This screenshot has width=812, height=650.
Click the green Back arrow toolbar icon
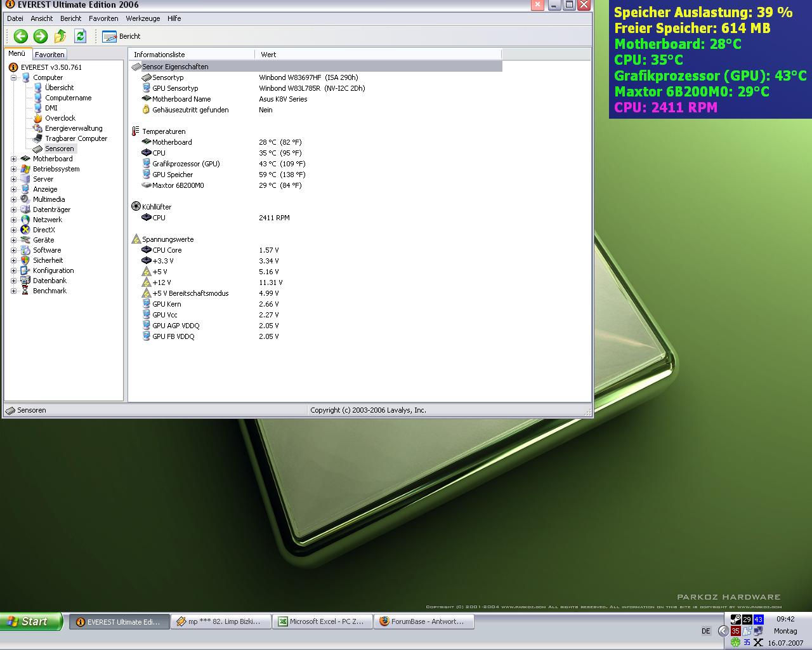tap(20, 36)
